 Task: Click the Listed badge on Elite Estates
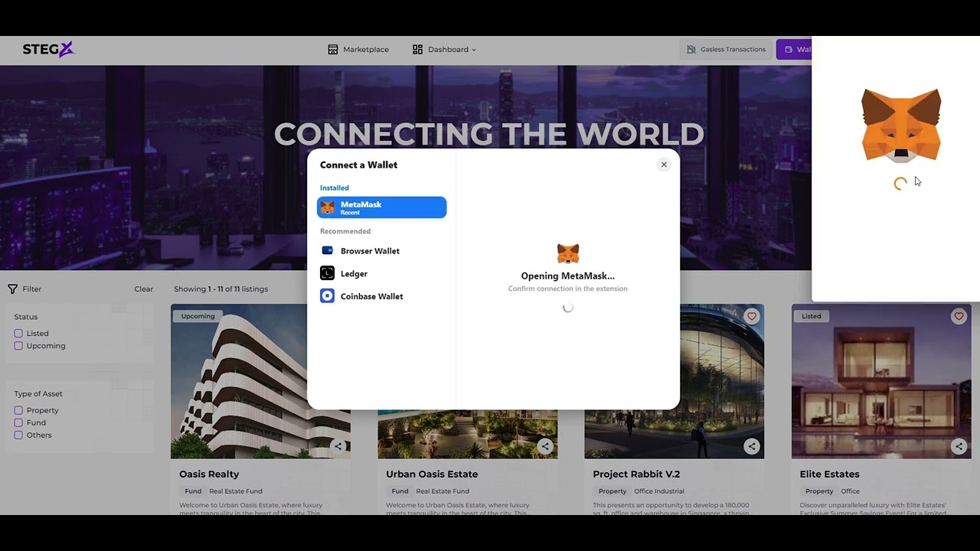pyautogui.click(x=812, y=316)
